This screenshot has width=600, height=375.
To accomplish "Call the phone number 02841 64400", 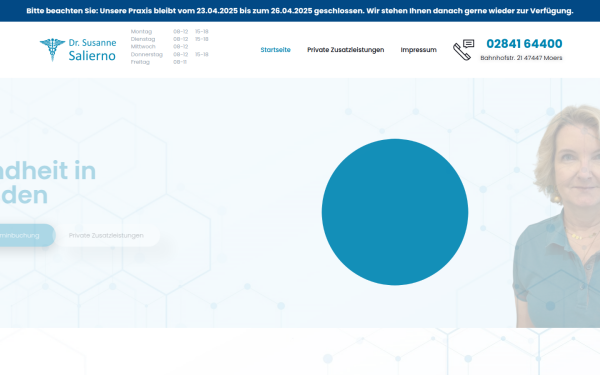I will tap(524, 44).
